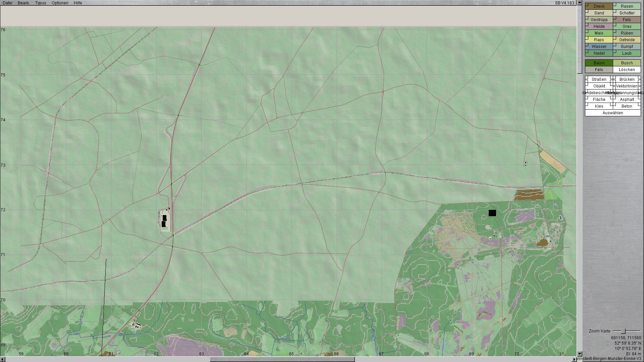Screen dimensions: 644x362
Task: Click the vertical scrollbar down arrow
Action: (x=579, y=354)
